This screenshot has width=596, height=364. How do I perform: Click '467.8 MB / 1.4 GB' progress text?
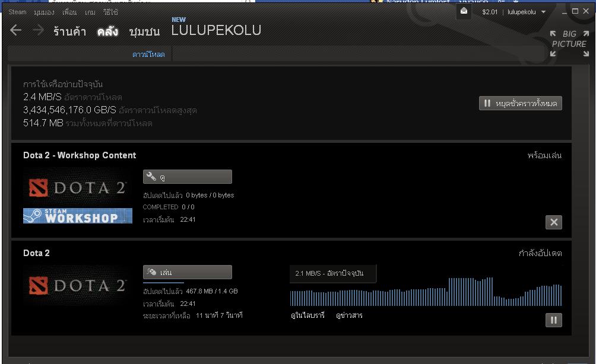point(212,291)
